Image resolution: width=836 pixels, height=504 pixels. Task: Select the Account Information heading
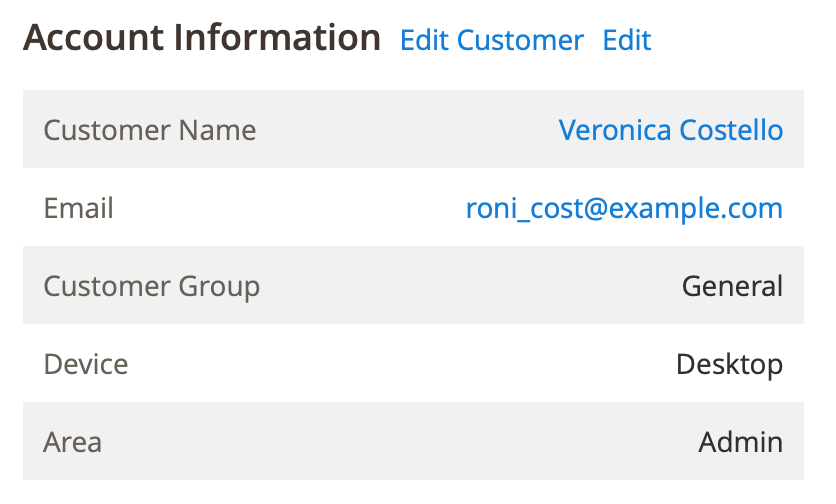[x=202, y=38]
